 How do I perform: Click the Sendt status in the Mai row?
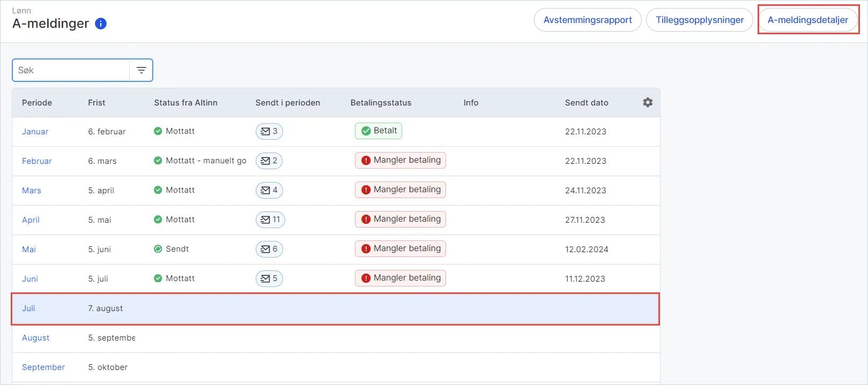(172, 249)
